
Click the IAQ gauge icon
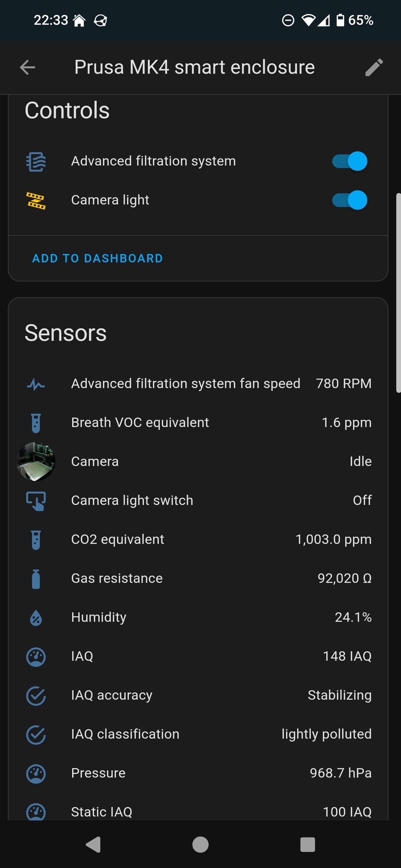click(35, 656)
